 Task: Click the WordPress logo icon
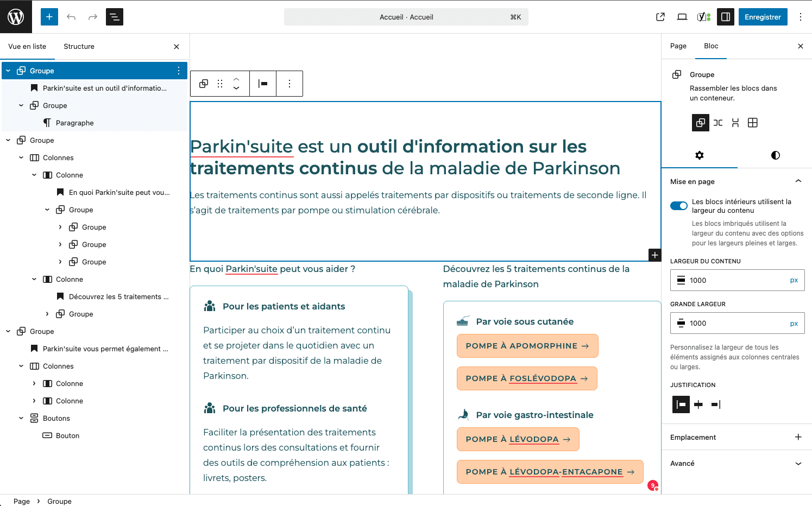point(16,17)
